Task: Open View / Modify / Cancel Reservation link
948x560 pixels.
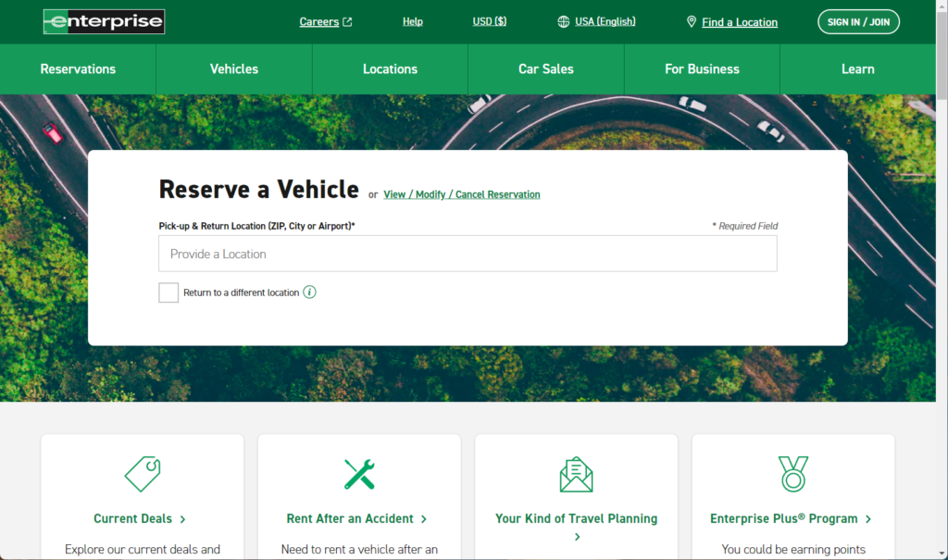Action: 462,194
